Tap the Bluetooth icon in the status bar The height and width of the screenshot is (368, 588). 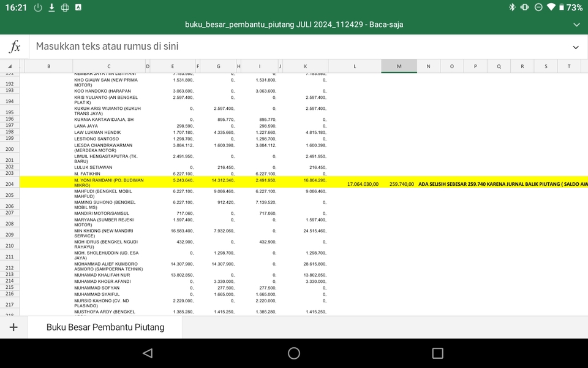coord(512,7)
